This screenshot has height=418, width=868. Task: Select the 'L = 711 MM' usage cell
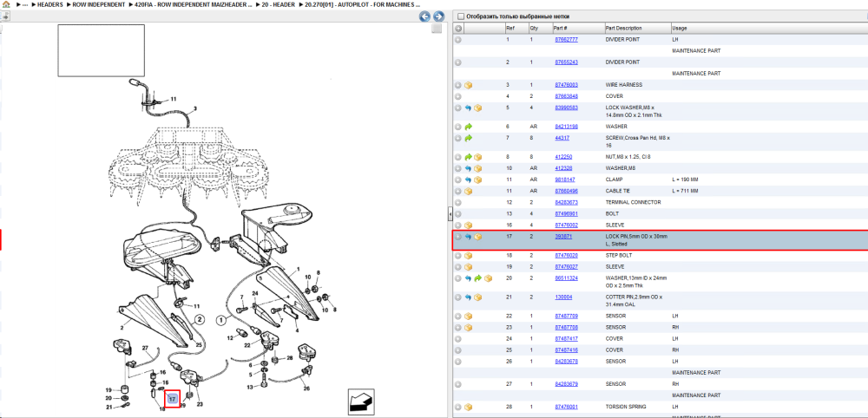click(685, 191)
